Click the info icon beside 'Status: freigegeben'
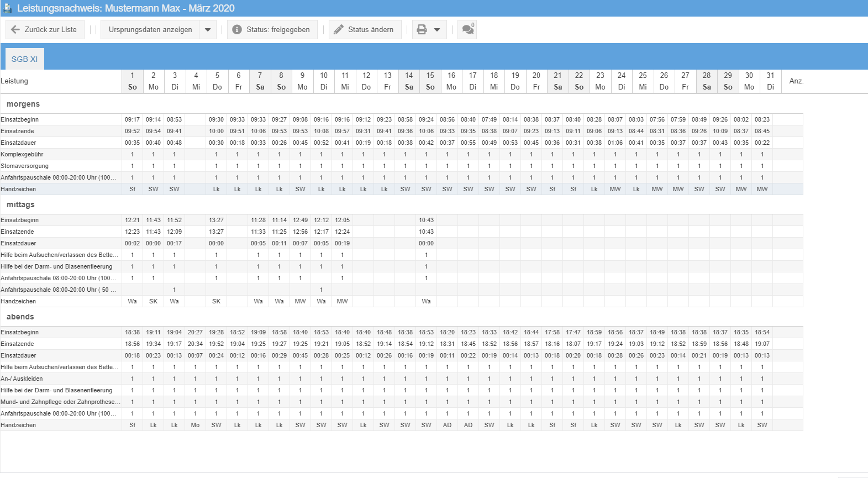The height and width of the screenshot is (478, 868). click(237, 30)
